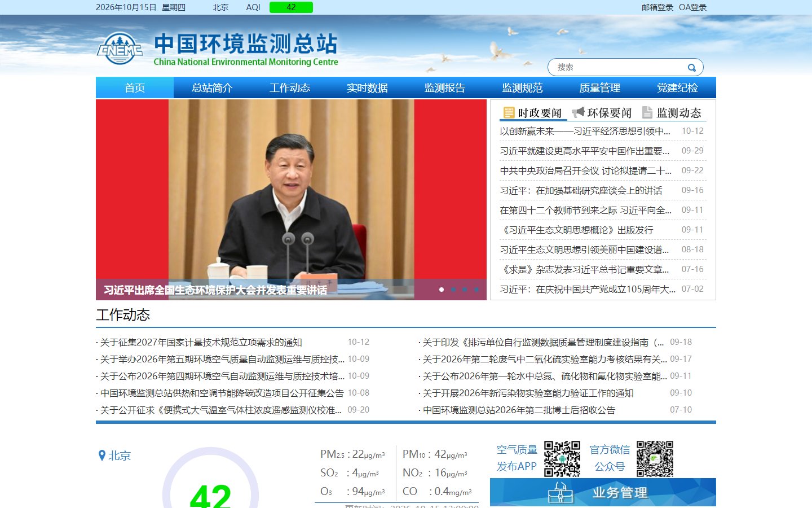
Task: Click the OA登录 link
Action: tap(692, 7)
